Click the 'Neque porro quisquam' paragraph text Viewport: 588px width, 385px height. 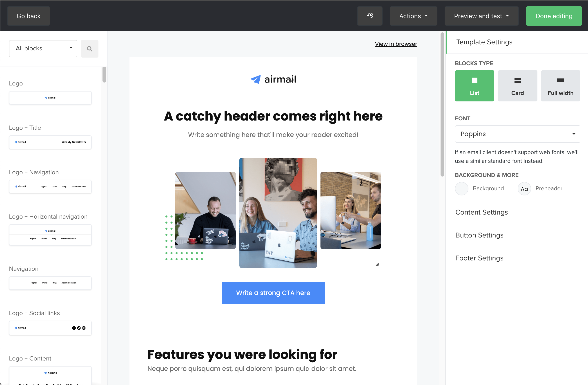click(252, 368)
